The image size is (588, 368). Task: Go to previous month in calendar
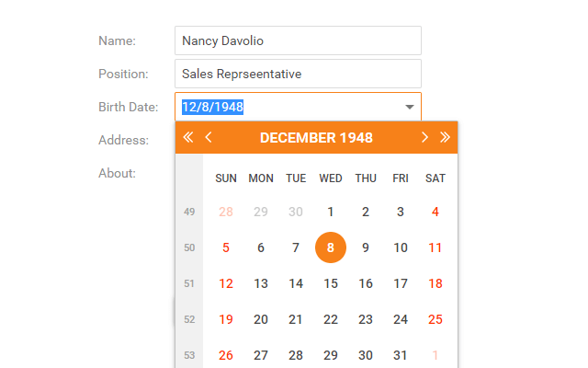209,138
